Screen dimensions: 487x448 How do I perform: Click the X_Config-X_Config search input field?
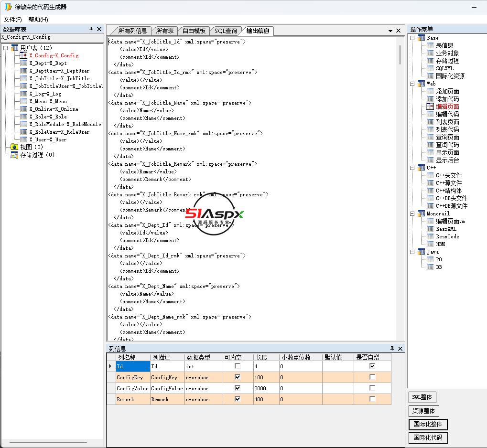click(x=52, y=37)
